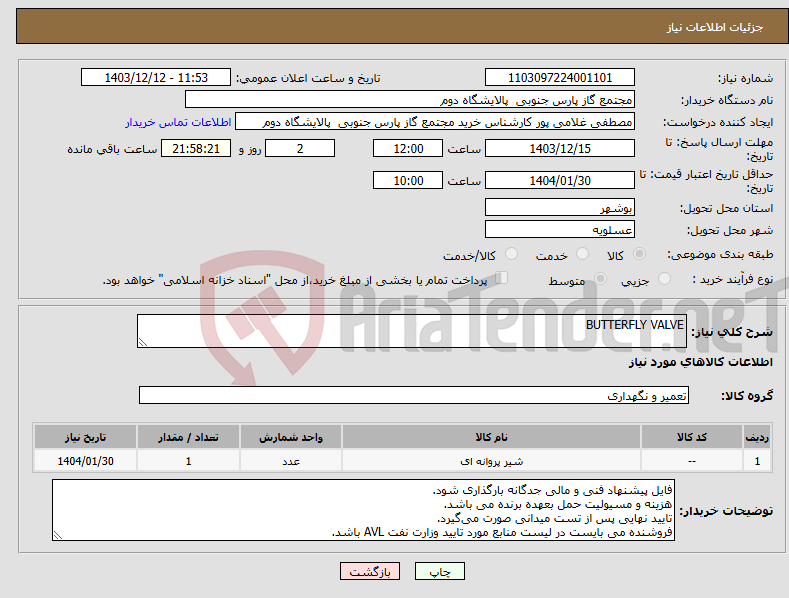Click the buyer notes text area
The height and width of the screenshot is (598, 789).
pos(363,510)
